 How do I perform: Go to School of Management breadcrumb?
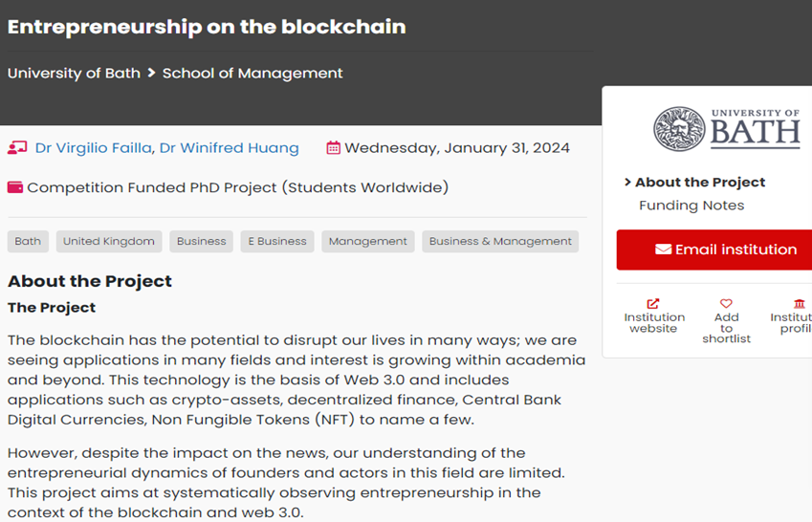pos(252,74)
